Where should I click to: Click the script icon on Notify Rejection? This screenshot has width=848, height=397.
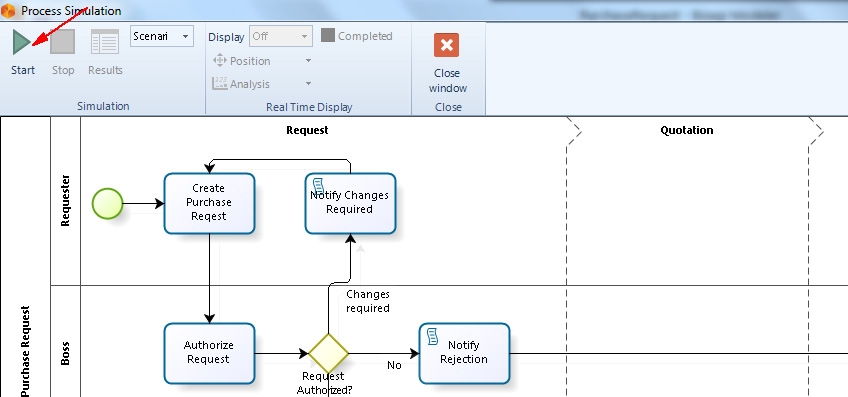(x=433, y=336)
